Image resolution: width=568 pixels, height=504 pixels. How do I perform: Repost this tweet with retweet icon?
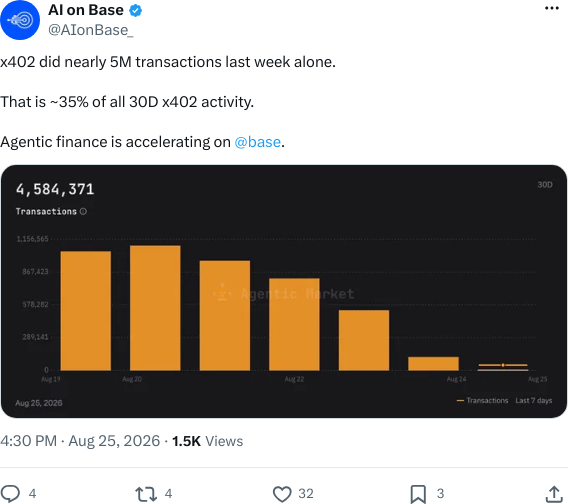pos(146,494)
